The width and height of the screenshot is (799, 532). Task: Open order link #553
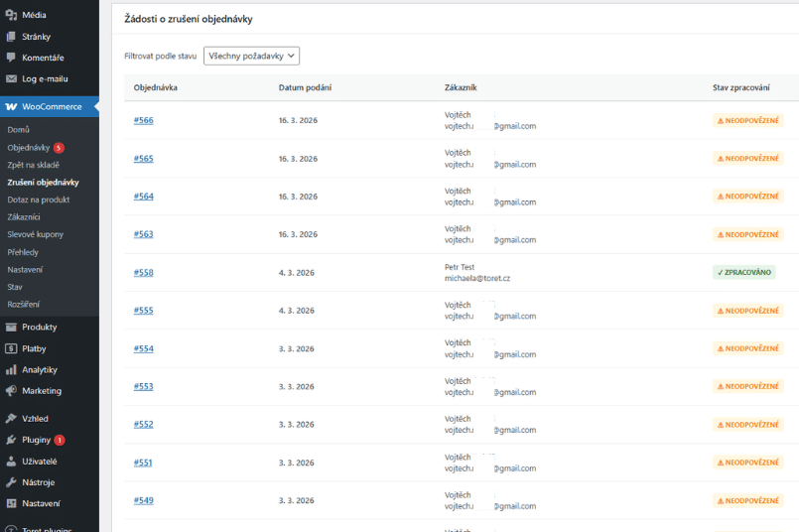click(144, 386)
